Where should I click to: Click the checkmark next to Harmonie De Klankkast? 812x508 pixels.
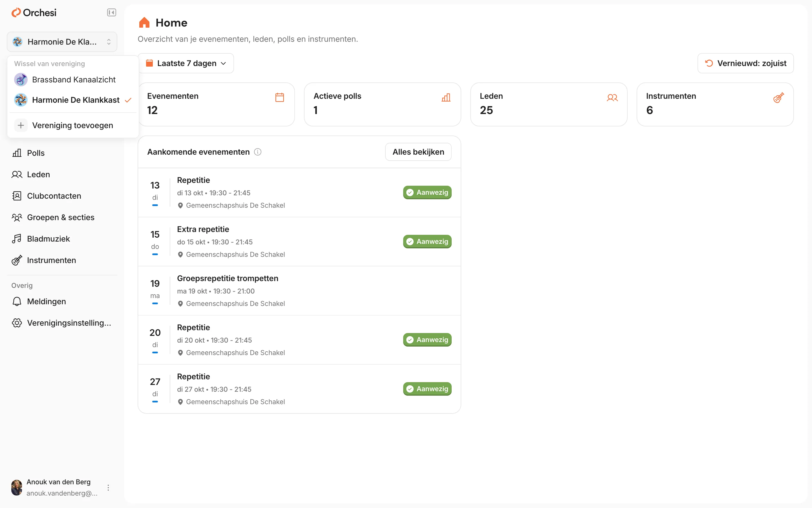(128, 100)
